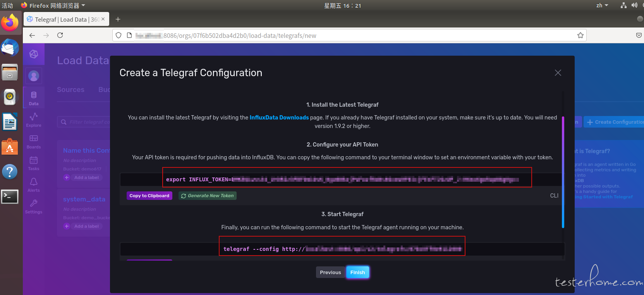The image size is (644, 295).
Task: Click the Filter telegraf configurations search field
Action: click(x=84, y=122)
